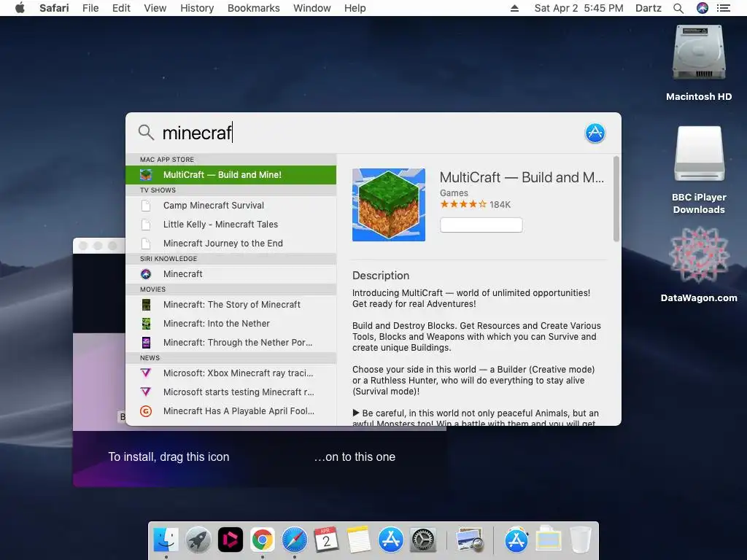Click the MultiCraft grass block artwork
This screenshot has width=747, height=560.
coord(389,205)
